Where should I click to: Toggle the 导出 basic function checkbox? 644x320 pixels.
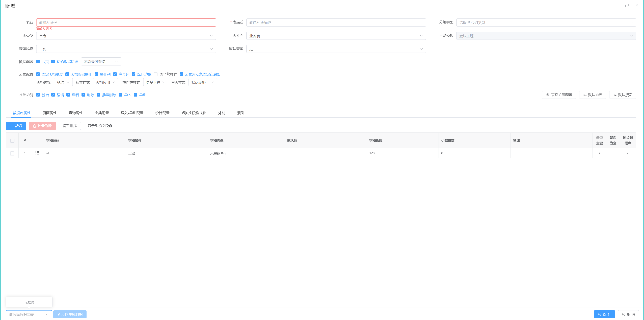point(136,95)
